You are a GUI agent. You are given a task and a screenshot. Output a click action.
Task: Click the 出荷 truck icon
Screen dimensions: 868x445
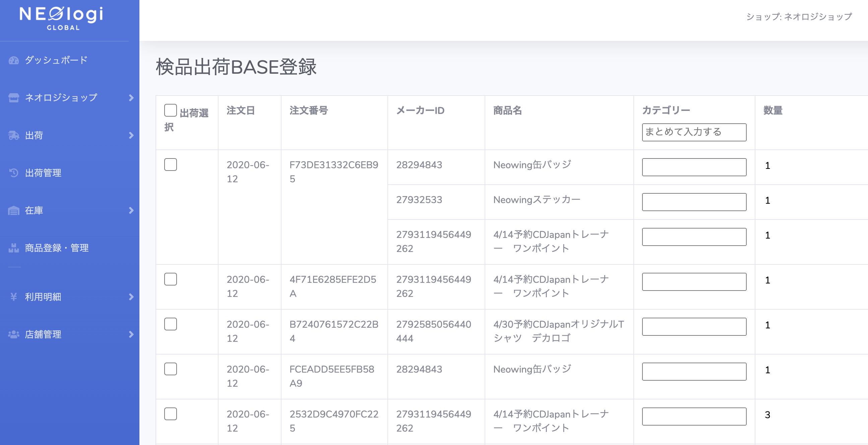coord(13,135)
